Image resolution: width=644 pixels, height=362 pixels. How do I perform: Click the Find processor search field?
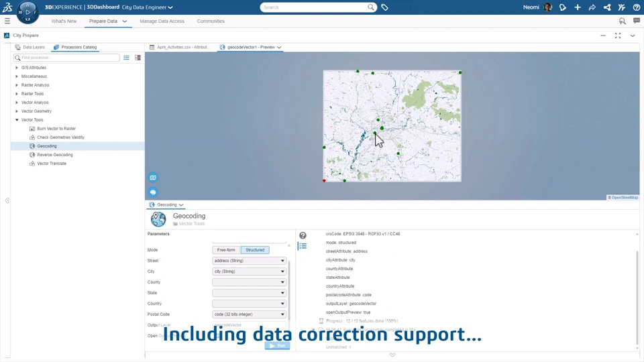(x=66, y=58)
